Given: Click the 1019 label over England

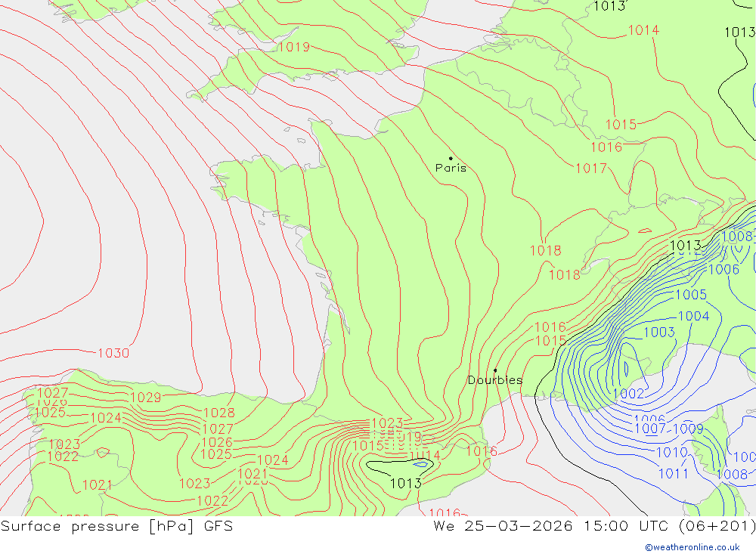Looking at the screenshot, I should click(294, 47).
